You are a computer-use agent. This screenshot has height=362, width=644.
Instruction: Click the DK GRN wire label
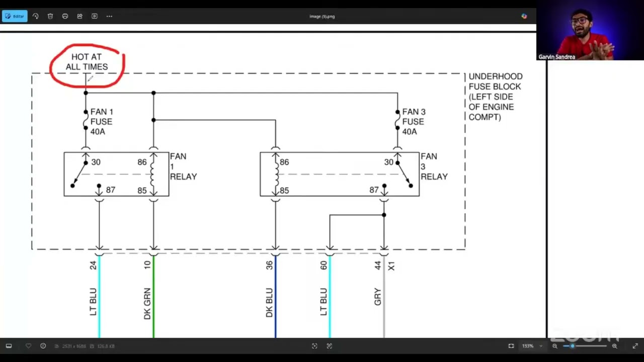click(x=147, y=304)
